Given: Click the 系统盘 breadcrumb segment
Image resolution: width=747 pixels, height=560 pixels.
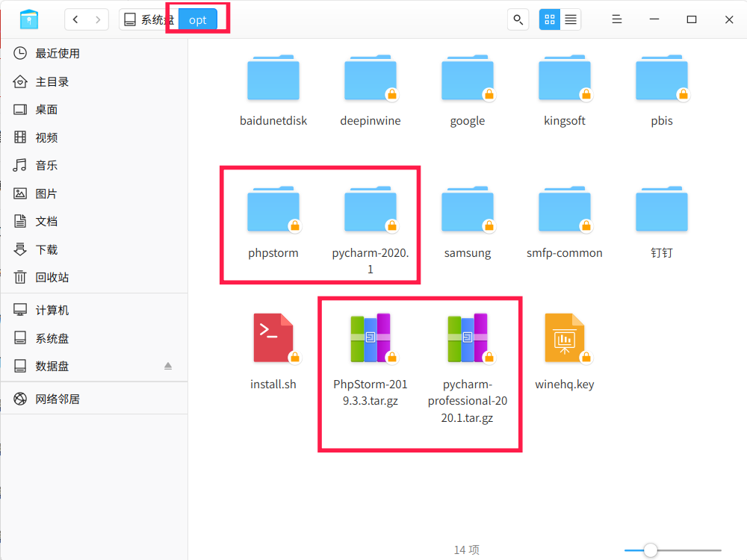Looking at the screenshot, I should coord(149,19).
